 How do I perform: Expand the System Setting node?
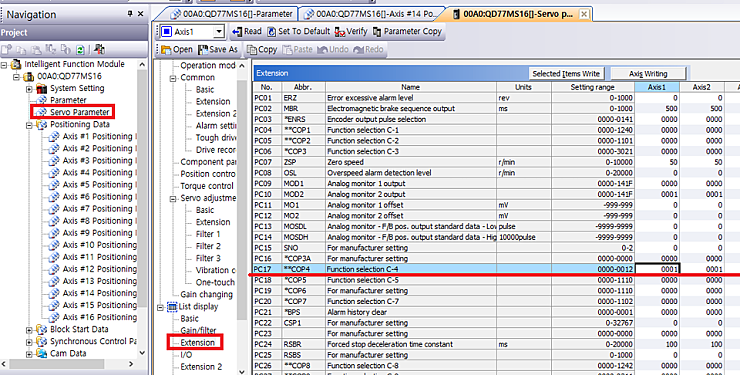(x=29, y=89)
